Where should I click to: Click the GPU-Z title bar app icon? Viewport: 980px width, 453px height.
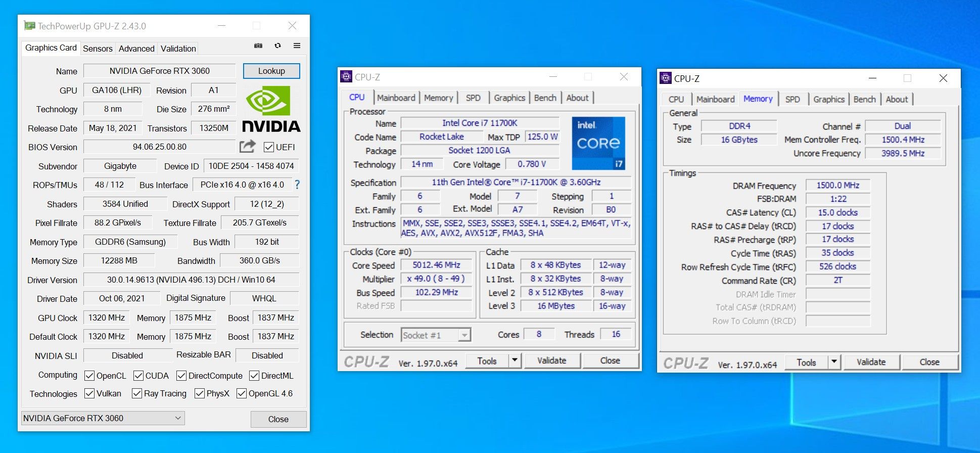tap(29, 26)
